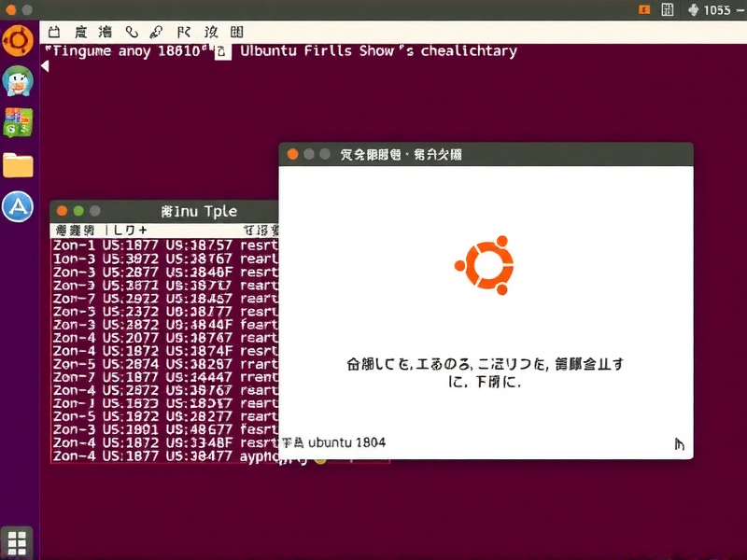This screenshot has height=560, width=747.
Task: Open the orange folder icon in the dock
Action: point(18,163)
